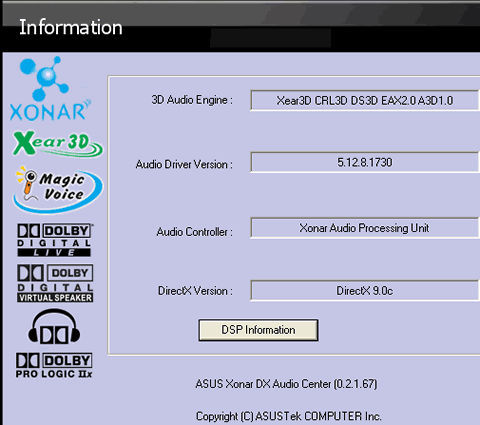The image size is (480, 425).
Task: Click the ASUSTek COMPUTER copyright text
Action: pyautogui.click(x=288, y=416)
